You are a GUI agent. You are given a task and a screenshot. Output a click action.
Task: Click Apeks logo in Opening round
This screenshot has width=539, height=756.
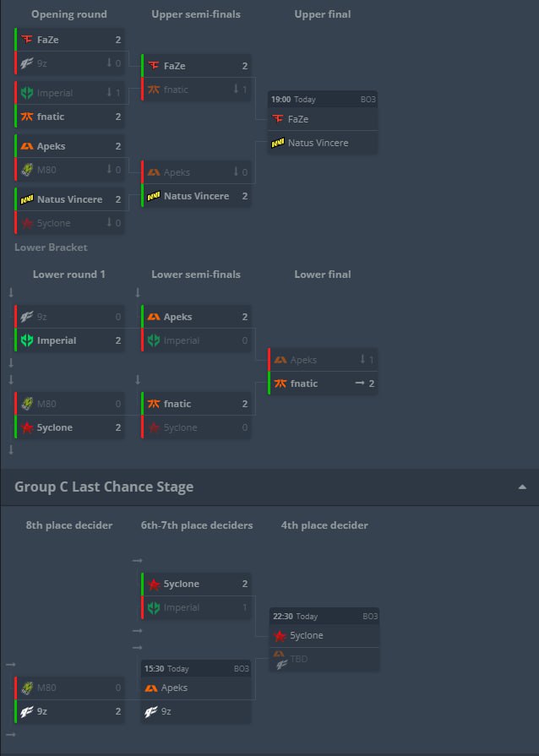[x=27, y=146]
